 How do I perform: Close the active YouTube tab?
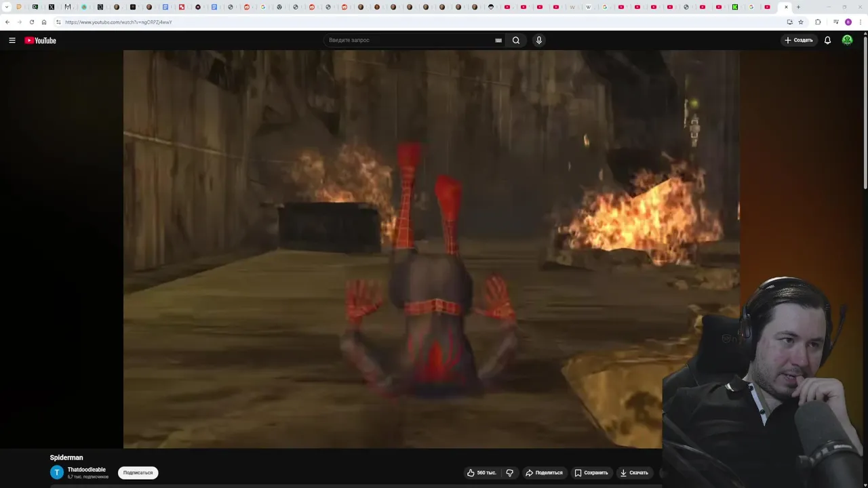pyautogui.click(x=786, y=7)
